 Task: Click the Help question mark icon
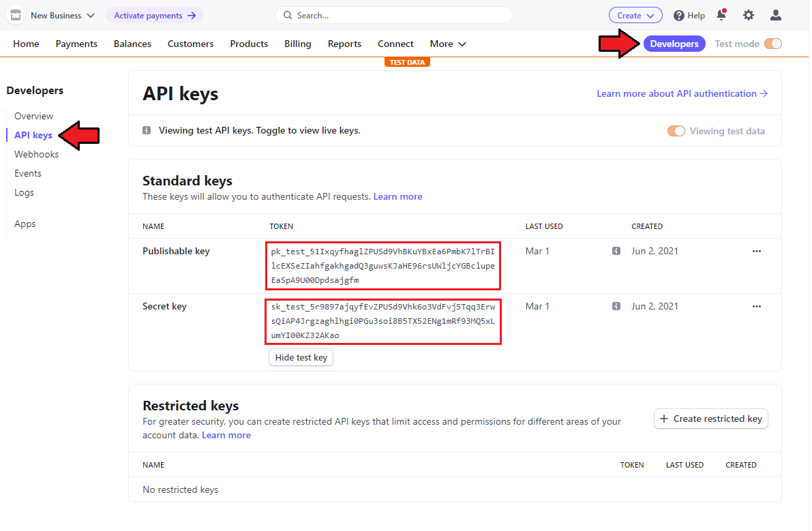(x=680, y=16)
